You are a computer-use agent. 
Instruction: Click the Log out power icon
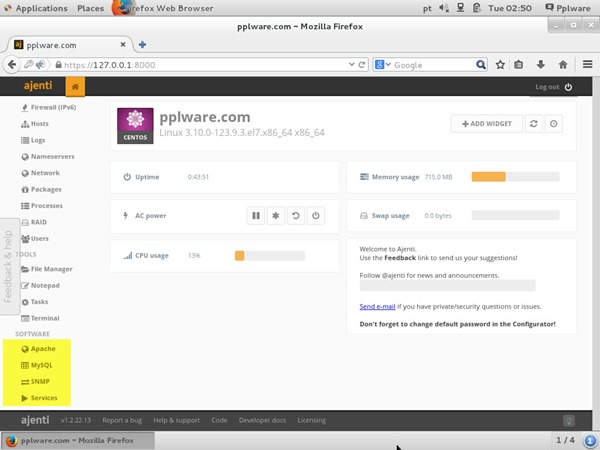(x=568, y=87)
